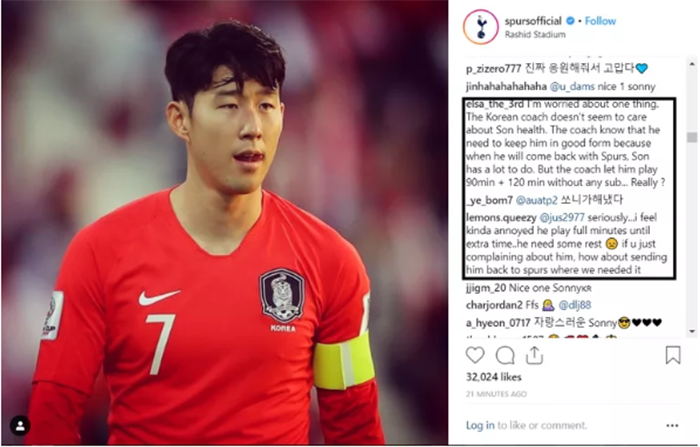Open the Rashid Stadium location link
The image size is (700, 447).
(535, 34)
